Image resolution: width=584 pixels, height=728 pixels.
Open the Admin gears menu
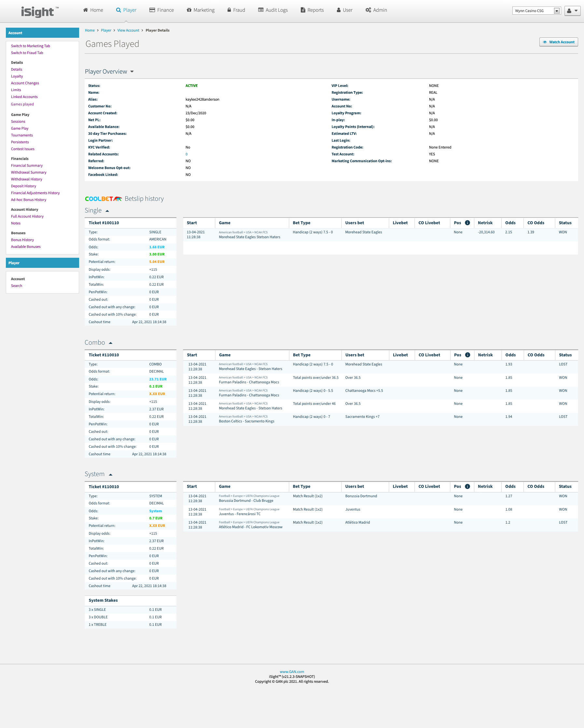coord(376,10)
